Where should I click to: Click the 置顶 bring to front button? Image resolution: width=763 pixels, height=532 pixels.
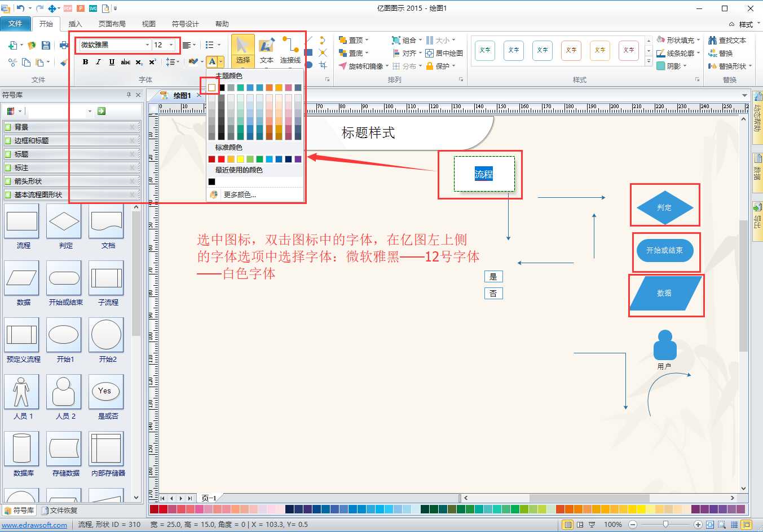[x=354, y=40]
